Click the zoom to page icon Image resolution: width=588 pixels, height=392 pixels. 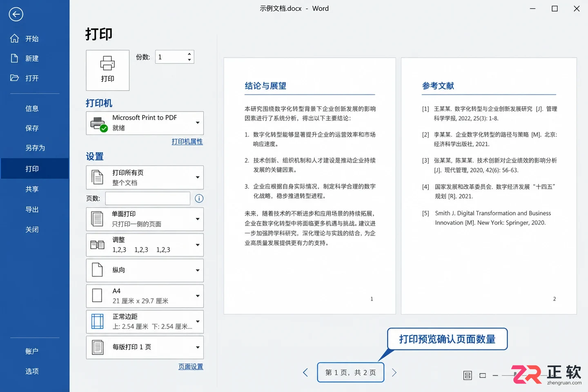(483, 375)
